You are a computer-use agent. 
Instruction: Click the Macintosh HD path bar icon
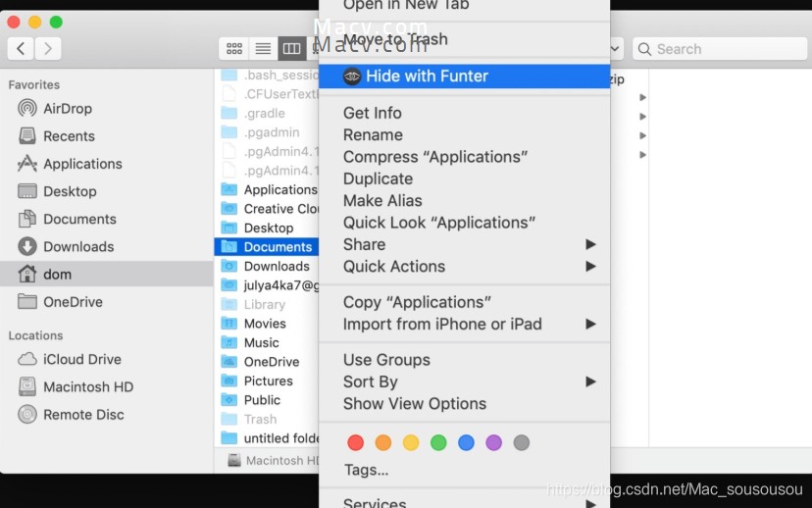tap(234, 460)
